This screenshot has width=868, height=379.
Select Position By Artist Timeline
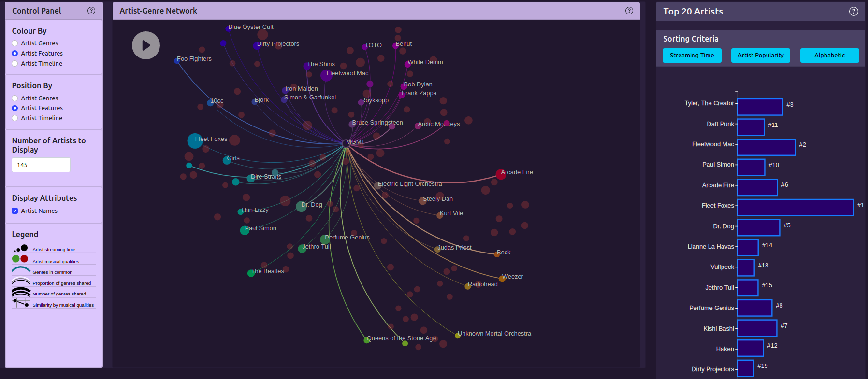click(x=15, y=118)
